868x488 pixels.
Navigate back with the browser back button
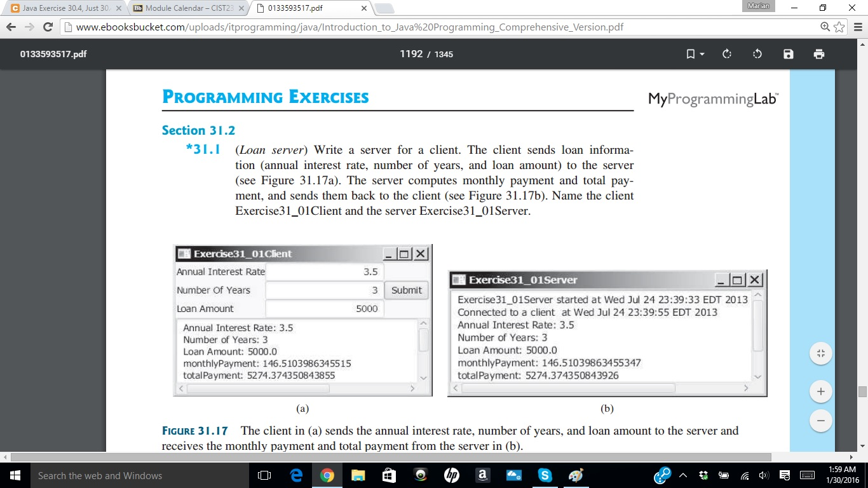tap(11, 28)
